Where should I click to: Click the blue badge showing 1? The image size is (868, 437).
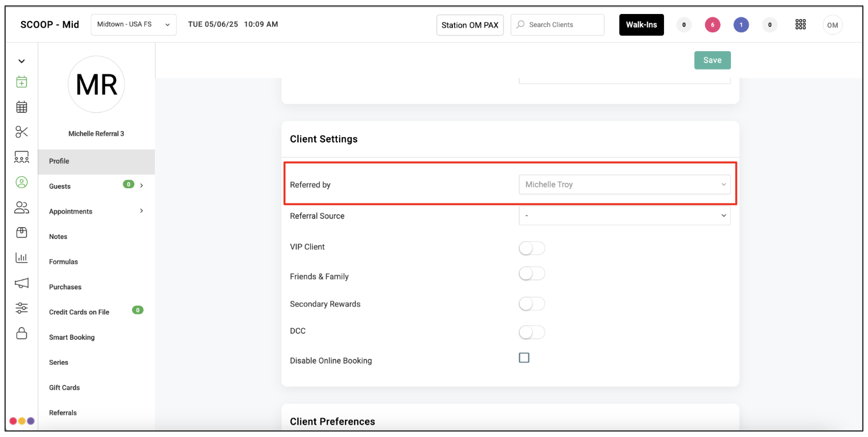pos(741,25)
